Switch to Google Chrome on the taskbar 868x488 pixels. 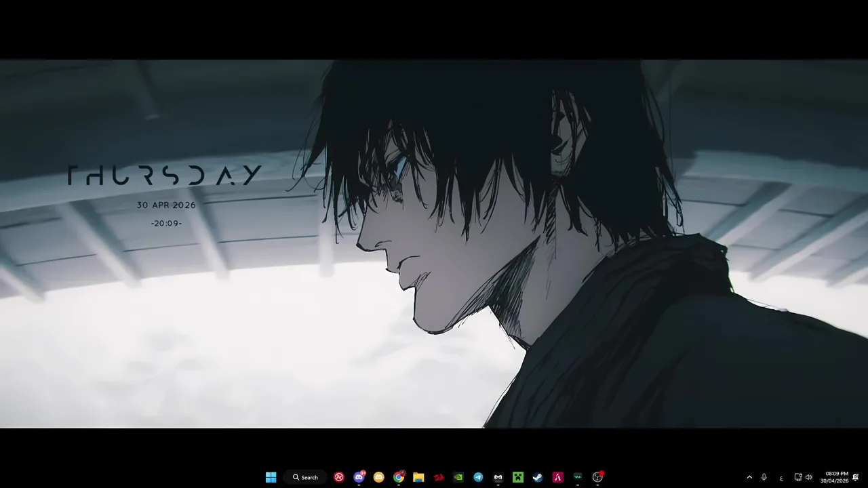point(399,477)
